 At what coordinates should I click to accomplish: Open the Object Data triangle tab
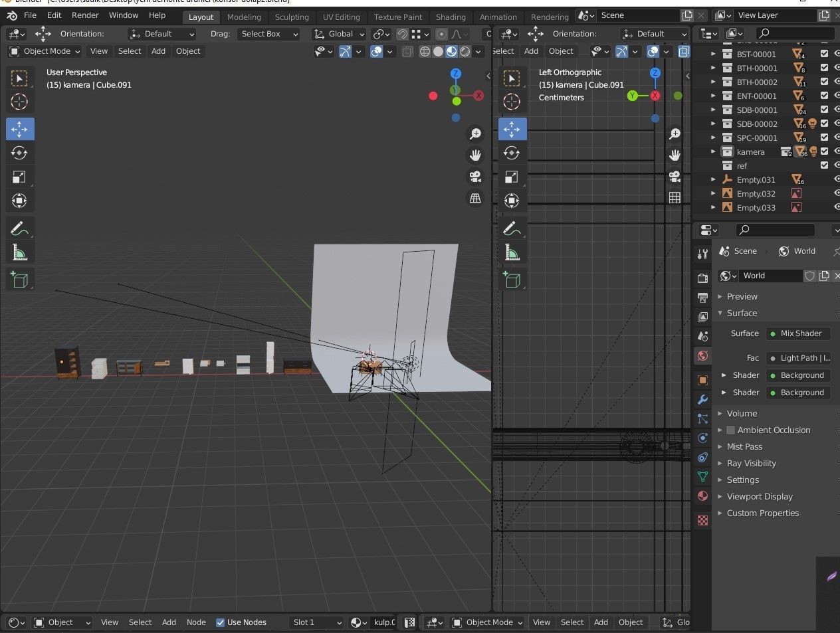coord(702,476)
